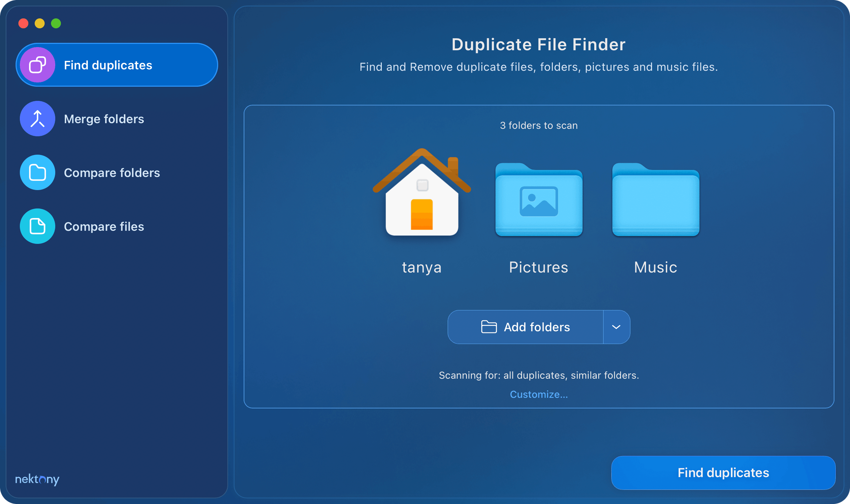Image resolution: width=850 pixels, height=504 pixels.
Task: Click the Compare folders folder icon
Action: [38, 173]
